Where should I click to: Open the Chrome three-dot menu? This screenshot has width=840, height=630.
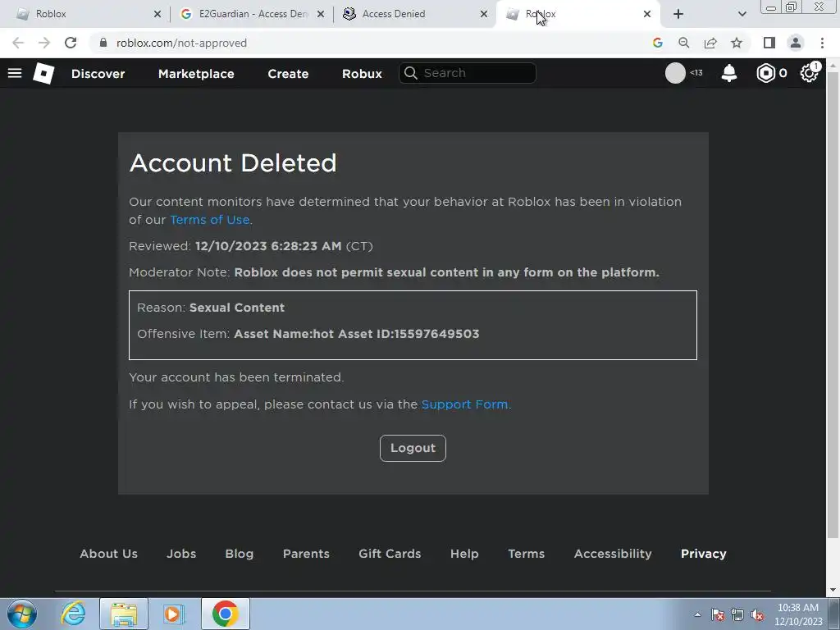(822, 43)
